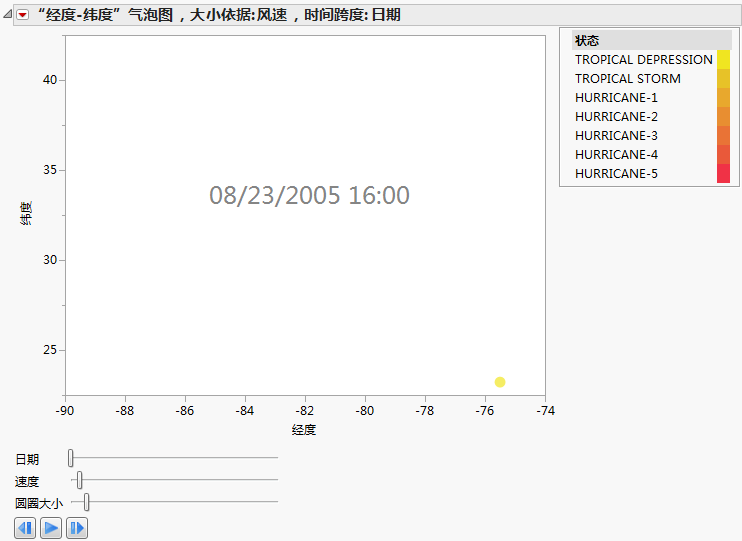The width and height of the screenshot is (742, 541).
Task: Click the TROPICAL DEPRESSION color swatch
Action: pyautogui.click(x=724, y=60)
